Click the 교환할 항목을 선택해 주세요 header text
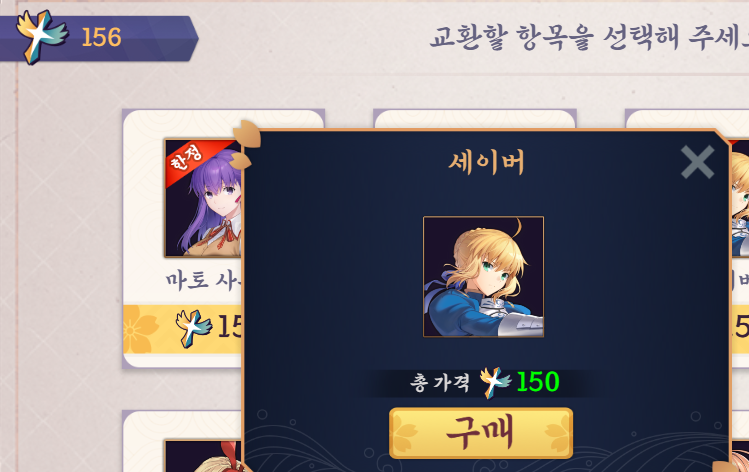The height and width of the screenshot is (472, 749). point(589,37)
